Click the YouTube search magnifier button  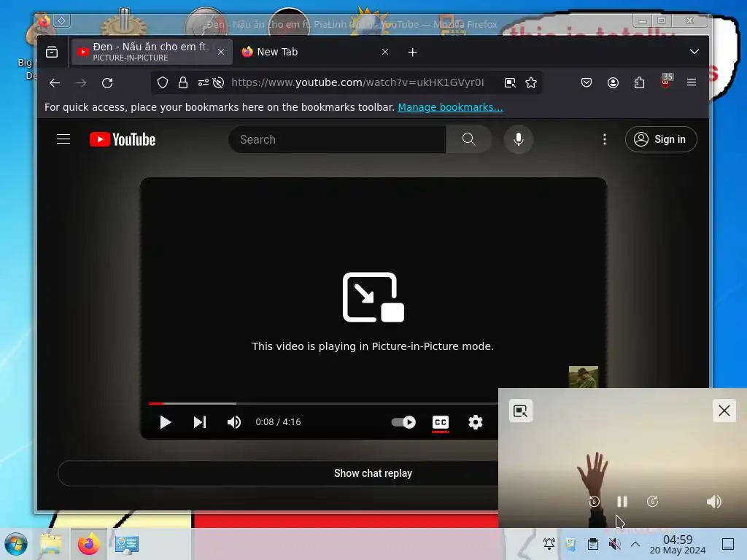click(469, 139)
